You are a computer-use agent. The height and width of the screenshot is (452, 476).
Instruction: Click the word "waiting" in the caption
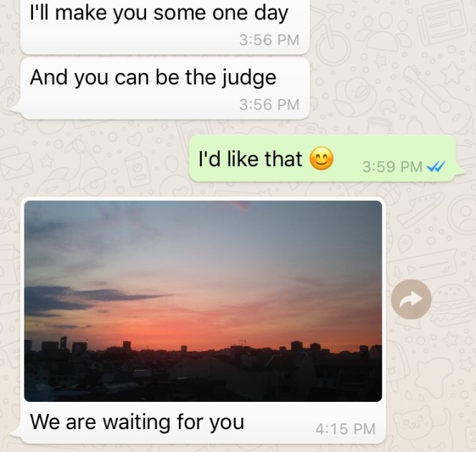(136, 423)
